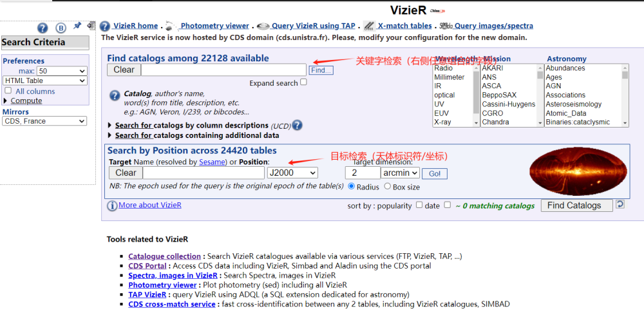Click the collapse sidebar panel icon
644x315 pixels.
coord(91,25)
